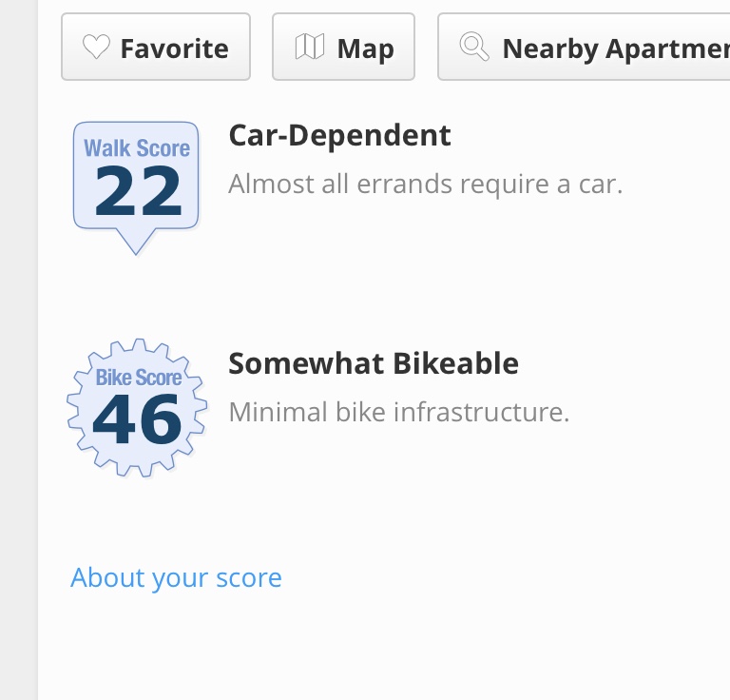Click the magnifying glass search icon
The image size is (730, 700).
pos(474,47)
